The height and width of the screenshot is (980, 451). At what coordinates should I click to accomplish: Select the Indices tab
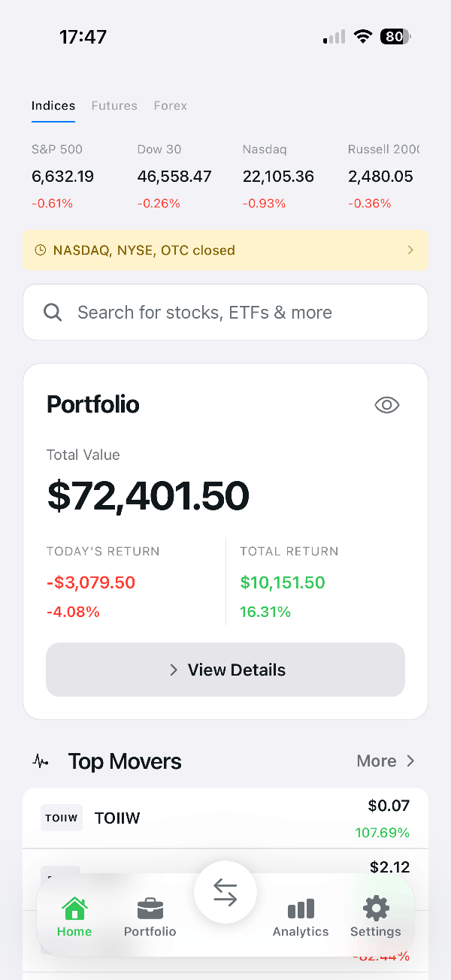[53, 106]
